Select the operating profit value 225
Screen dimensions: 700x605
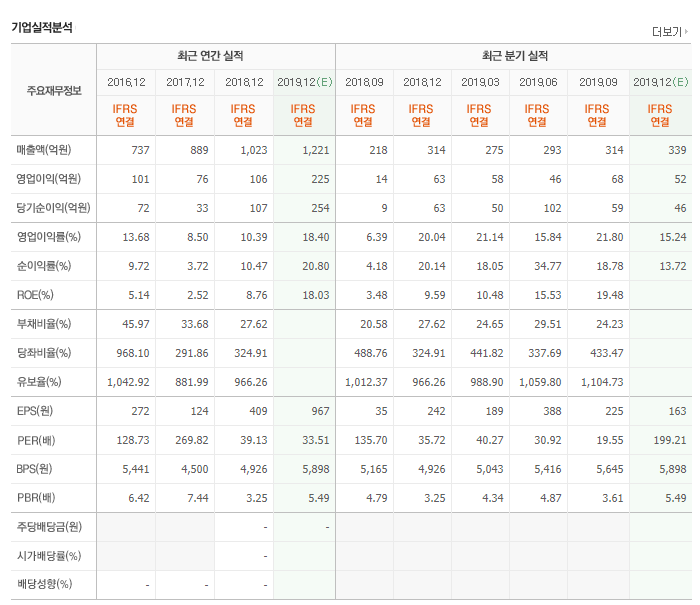[x=320, y=179]
